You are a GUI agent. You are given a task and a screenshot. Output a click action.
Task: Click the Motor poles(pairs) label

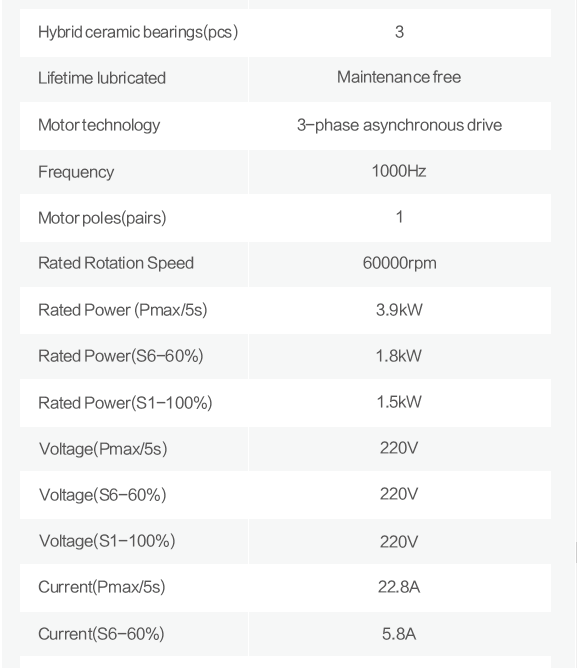(x=102, y=218)
